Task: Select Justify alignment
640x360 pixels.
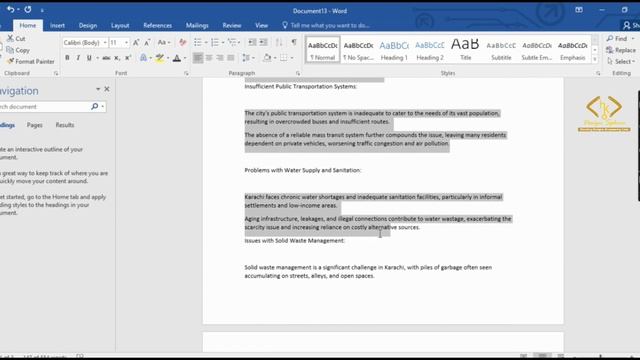Action: [x=231, y=58]
